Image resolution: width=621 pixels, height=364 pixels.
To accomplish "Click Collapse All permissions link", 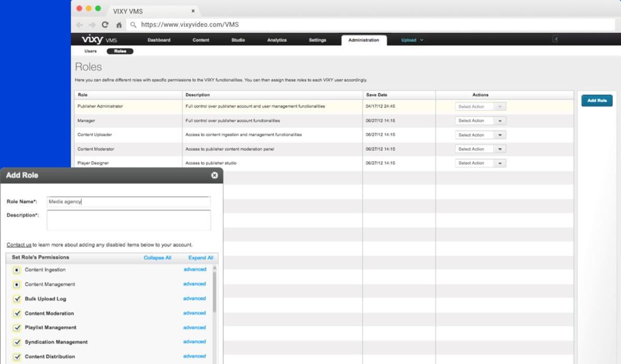I will [x=157, y=257].
